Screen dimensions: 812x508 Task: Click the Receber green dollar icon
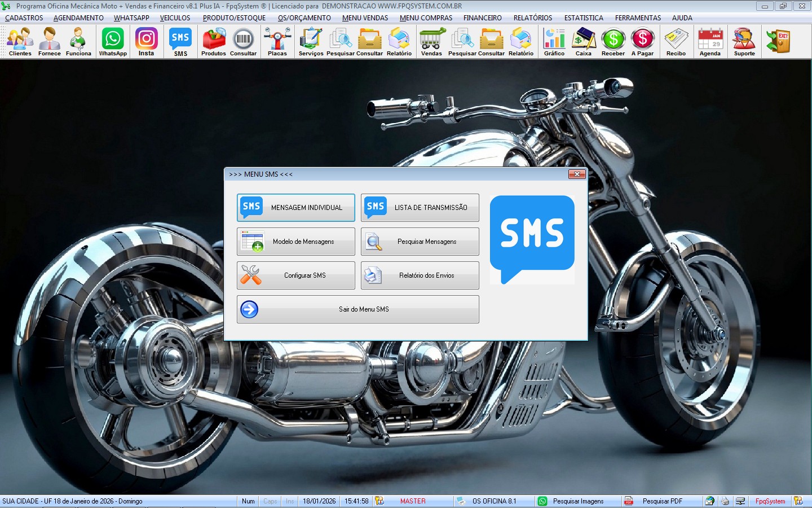pos(613,42)
